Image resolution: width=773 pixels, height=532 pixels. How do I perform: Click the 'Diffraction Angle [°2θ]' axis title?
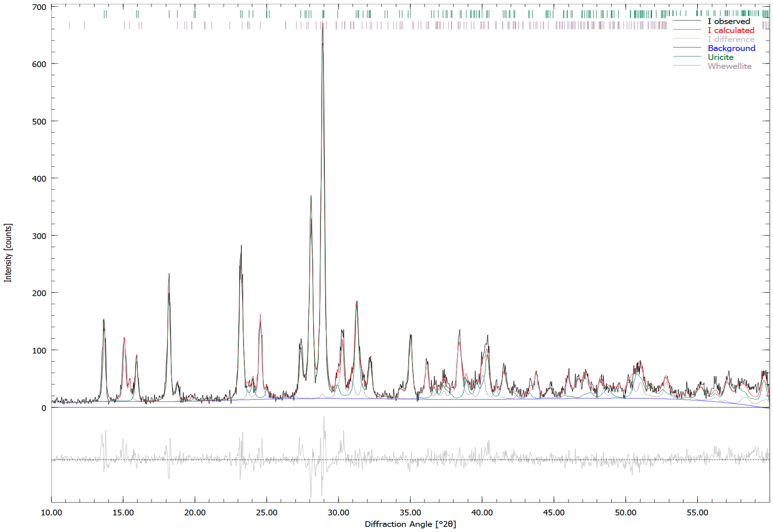[410, 524]
